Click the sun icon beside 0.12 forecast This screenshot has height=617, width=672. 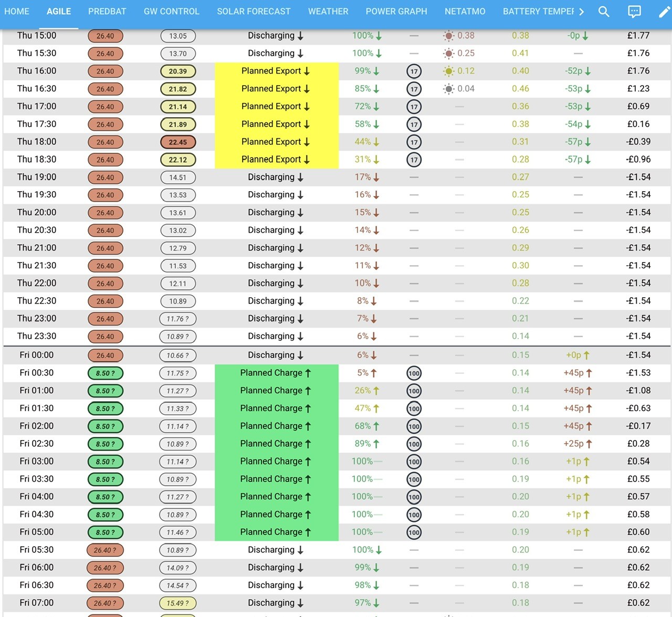pyautogui.click(x=448, y=71)
